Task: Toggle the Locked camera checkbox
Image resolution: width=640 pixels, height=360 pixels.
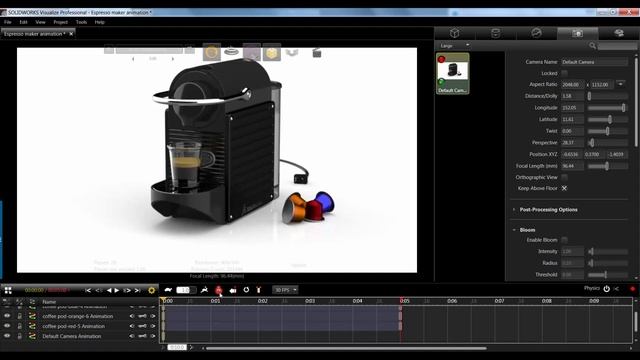Action: pyautogui.click(x=564, y=73)
